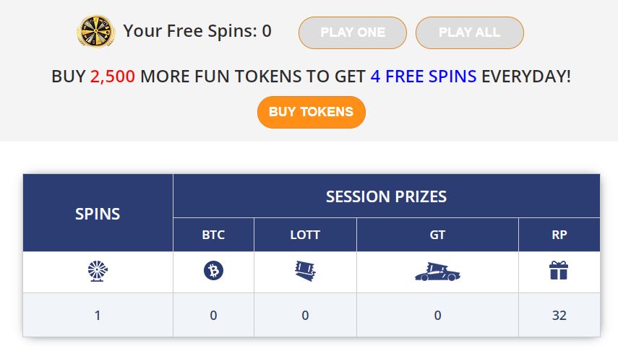
Task: Click the orange BUY TOKENS button
Action: coord(312,112)
